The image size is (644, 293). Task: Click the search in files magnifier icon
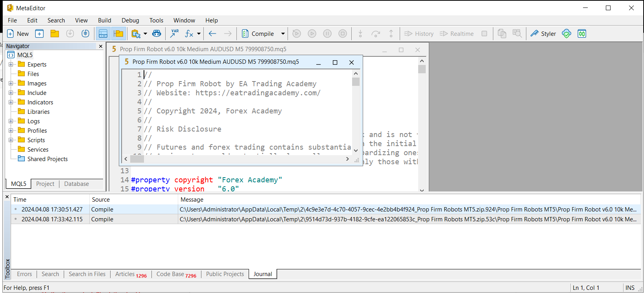pos(517,34)
